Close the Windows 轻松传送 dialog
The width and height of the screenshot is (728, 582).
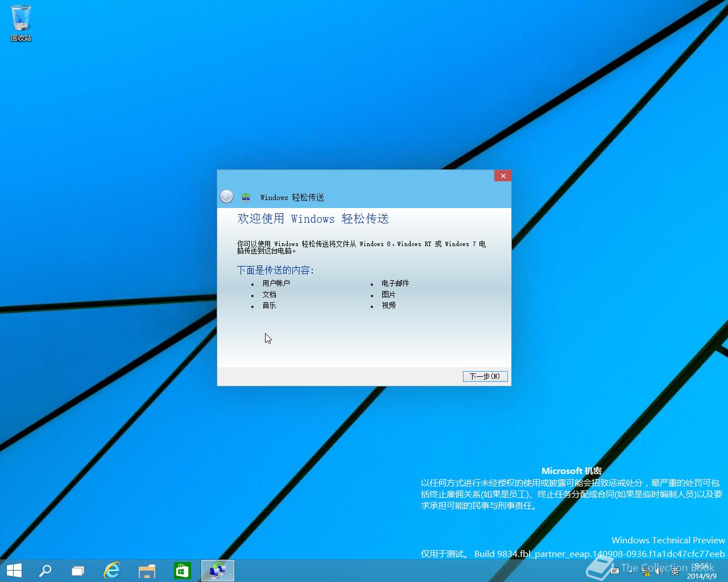503,176
